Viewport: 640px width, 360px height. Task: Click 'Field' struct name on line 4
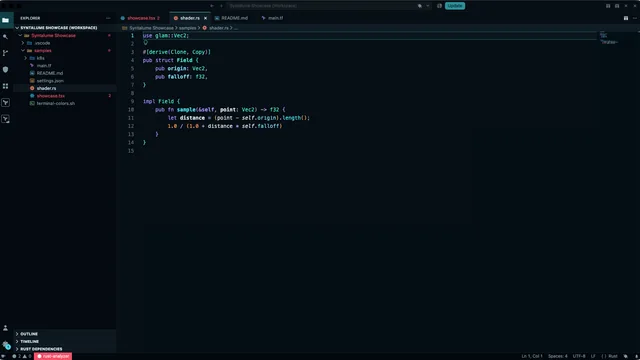point(184,60)
